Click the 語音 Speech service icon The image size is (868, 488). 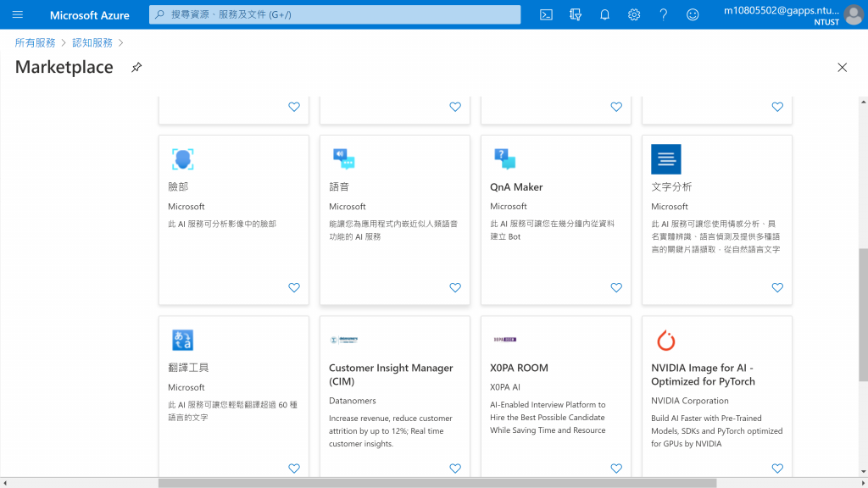point(344,159)
